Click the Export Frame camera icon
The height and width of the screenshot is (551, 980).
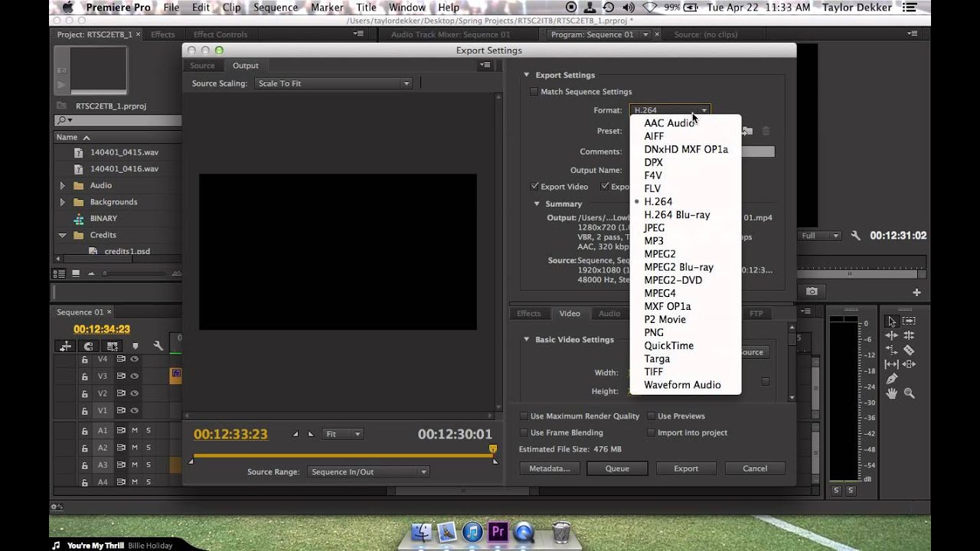point(812,292)
